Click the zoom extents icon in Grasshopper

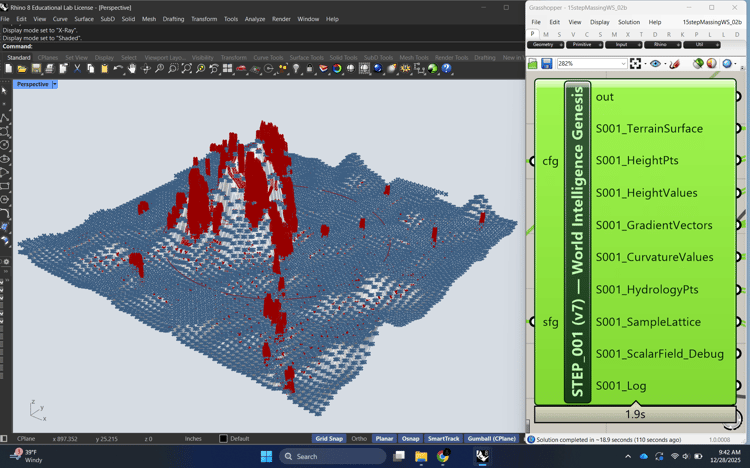click(636, 64)
